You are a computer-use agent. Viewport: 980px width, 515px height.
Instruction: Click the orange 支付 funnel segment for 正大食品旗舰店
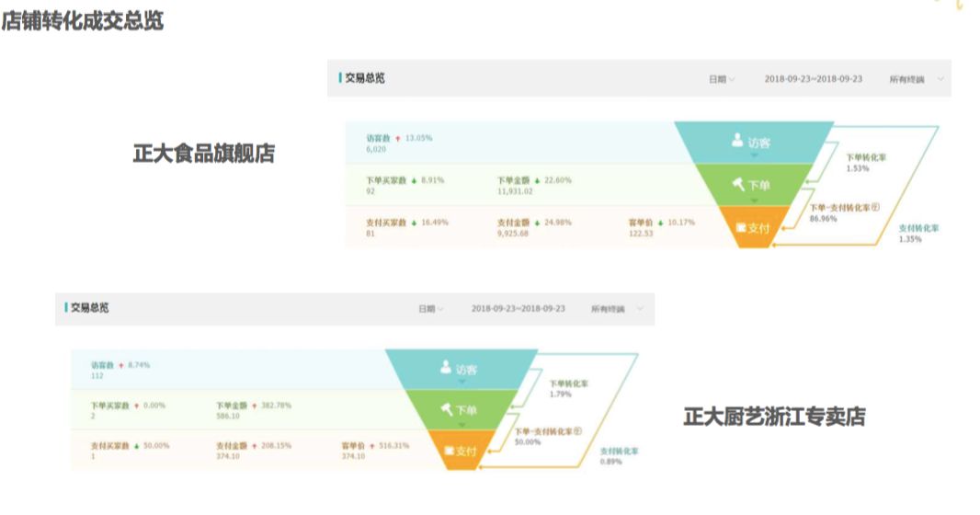pos(755,225)
